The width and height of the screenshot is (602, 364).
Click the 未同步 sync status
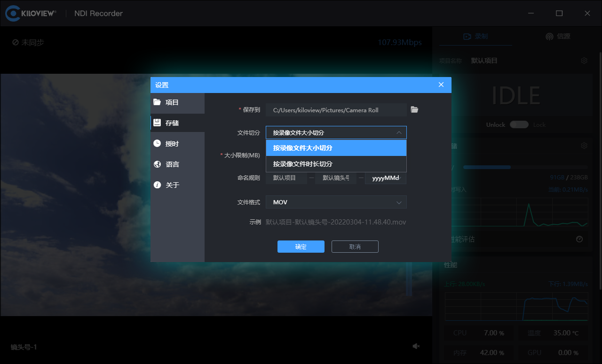28,42
